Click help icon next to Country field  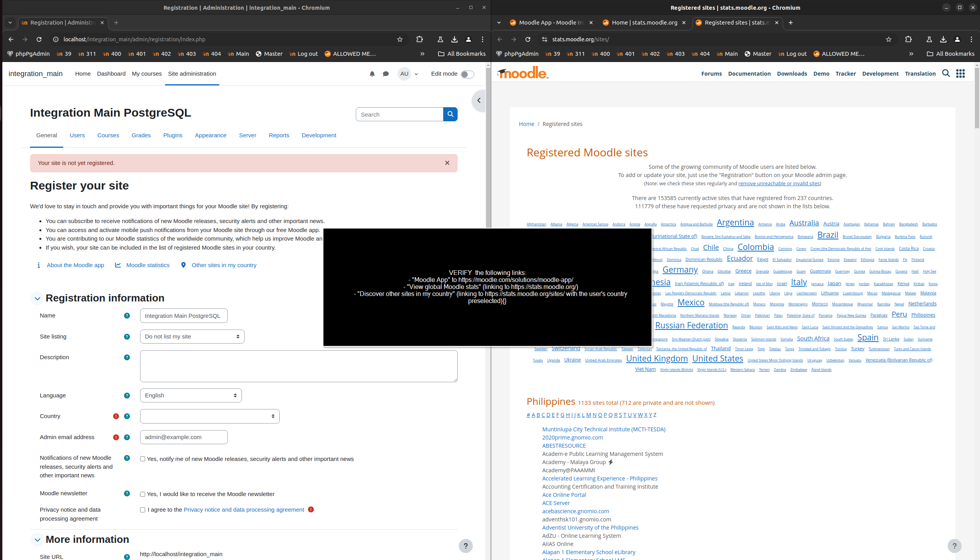click(x=127, y=416)
